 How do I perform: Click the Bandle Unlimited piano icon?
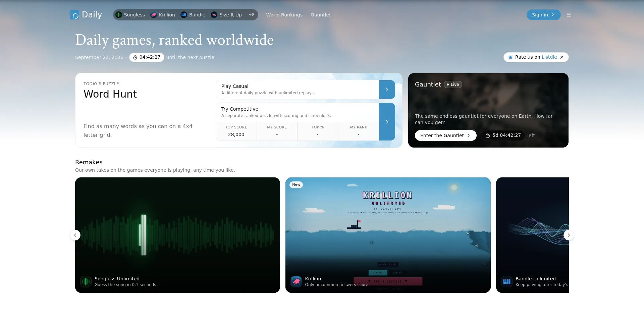point(507,282)
